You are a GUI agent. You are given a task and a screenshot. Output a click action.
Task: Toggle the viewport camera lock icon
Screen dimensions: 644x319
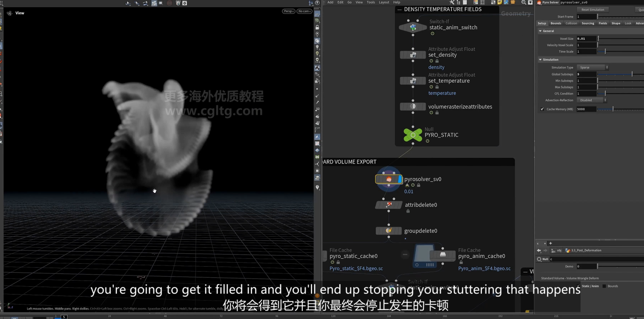coord(317,27)
